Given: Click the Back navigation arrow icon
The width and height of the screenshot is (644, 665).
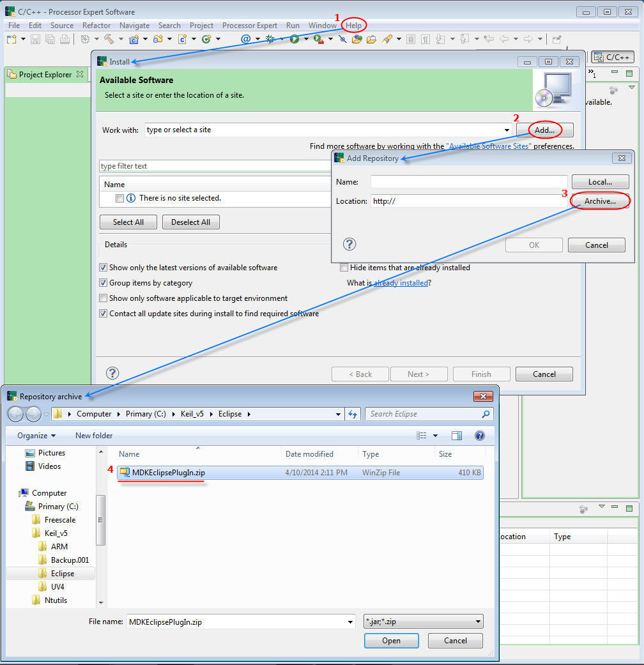Looking at the screenshot, I should (x=504, y=39).
